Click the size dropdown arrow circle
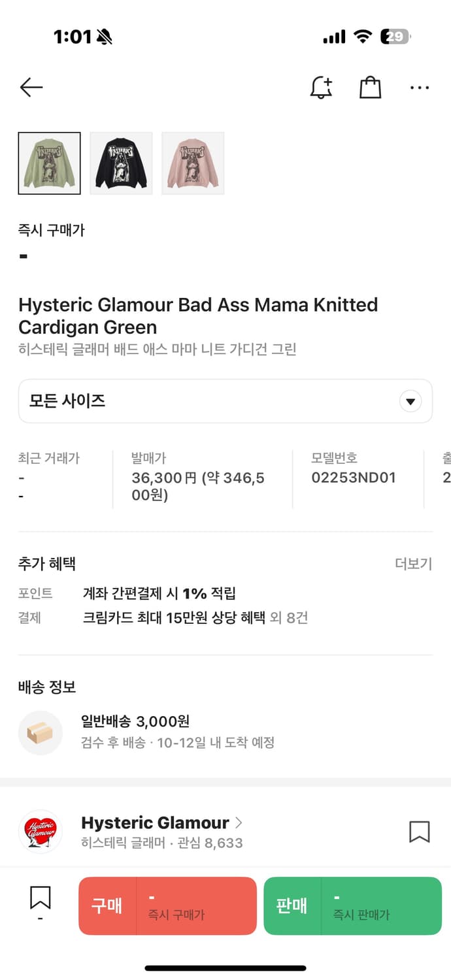This screenshot has width=451, height=980. (410, 401)
